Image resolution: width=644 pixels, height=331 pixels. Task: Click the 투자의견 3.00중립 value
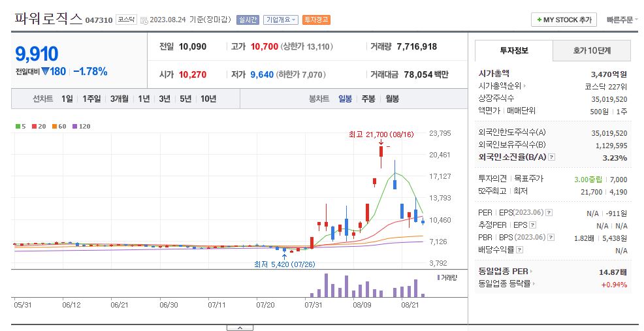[588, 180]
